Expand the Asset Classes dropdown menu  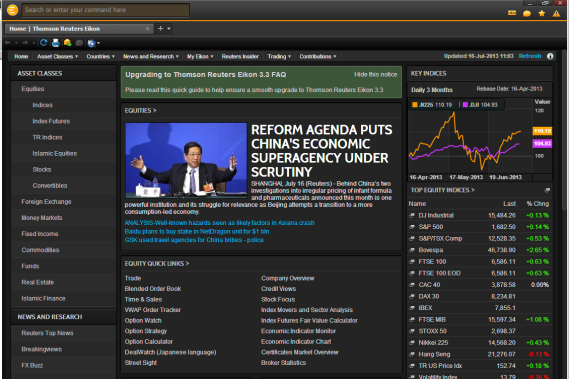(57, 56)
